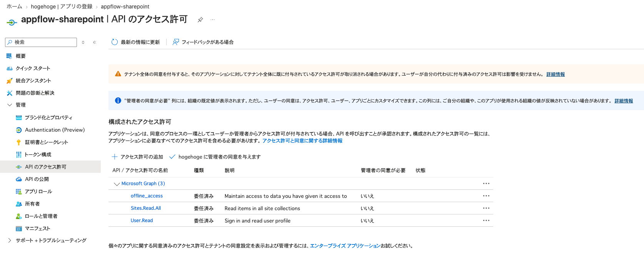Click the orange warning triangle icon
This screenshot has width=644, height=261.
click(x=118, y=74)
